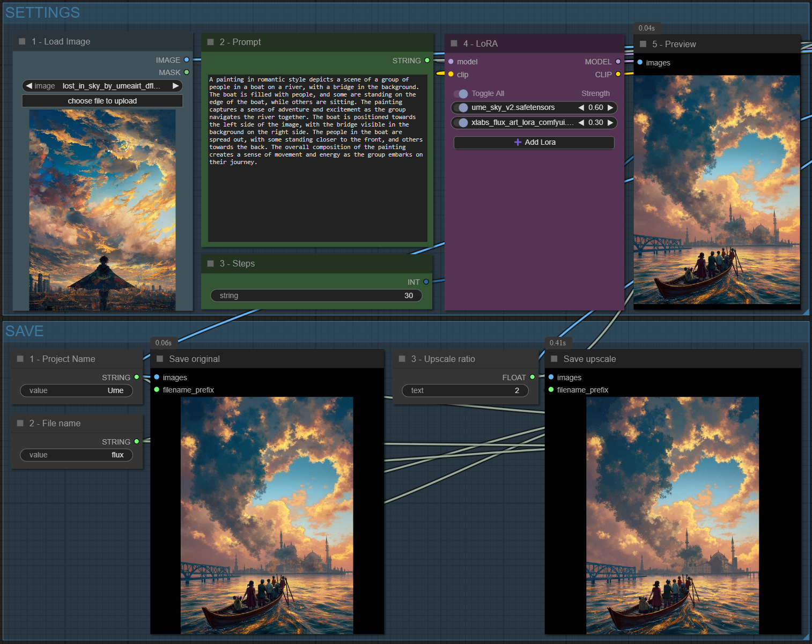812x644 pixels.
Task: Click choose file to upload button
Action: (102, 101)
